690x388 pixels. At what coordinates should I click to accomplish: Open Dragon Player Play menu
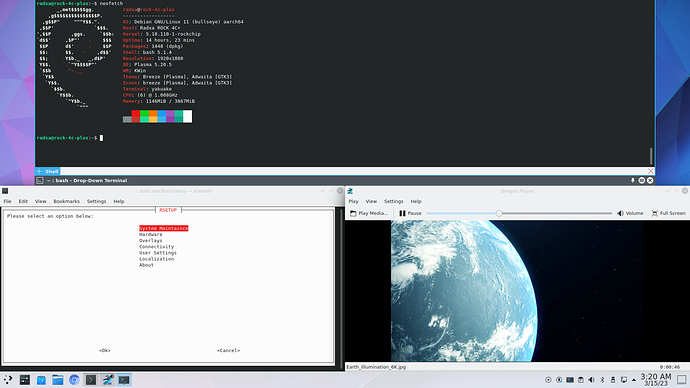tap(353, 201)
